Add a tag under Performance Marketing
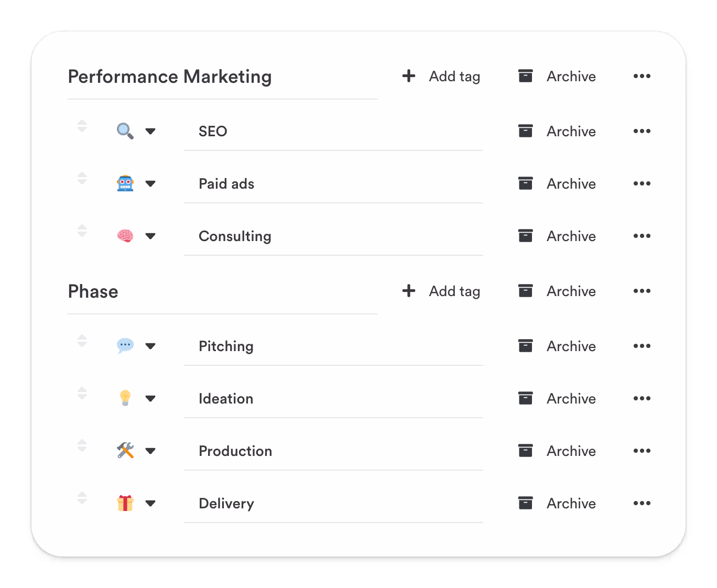Screen dimensions: 717x588 [x=441, y=76]
